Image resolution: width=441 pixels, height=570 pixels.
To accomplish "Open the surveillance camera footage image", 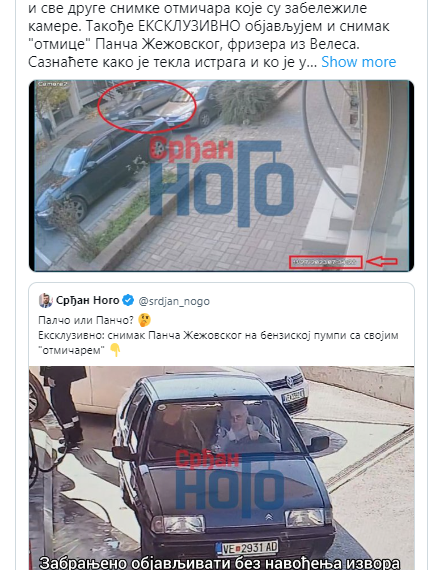I will point(221,176).
